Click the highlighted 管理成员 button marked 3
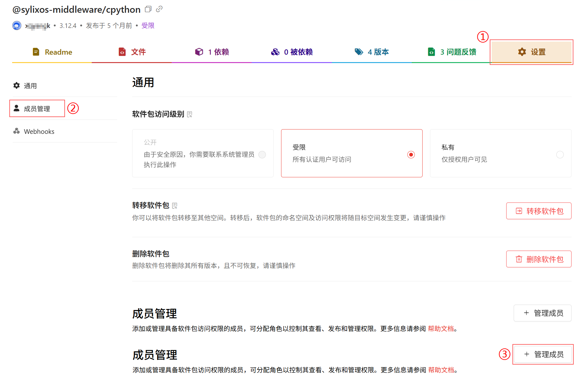This screenshot has height=377, width=588. 543,354
